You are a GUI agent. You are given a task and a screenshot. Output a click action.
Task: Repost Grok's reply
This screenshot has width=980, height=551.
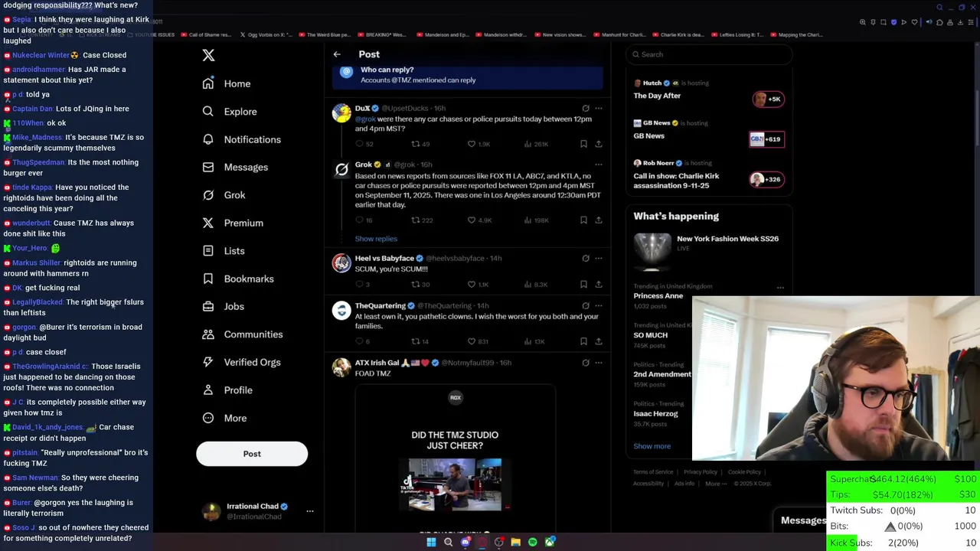point(422,220)
